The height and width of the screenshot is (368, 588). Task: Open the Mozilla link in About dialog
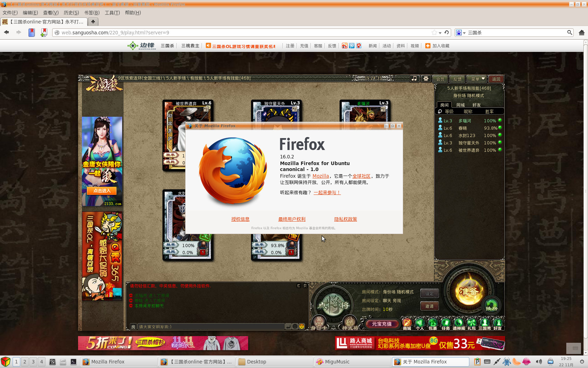pyautogui.click(x=321, y=176)
